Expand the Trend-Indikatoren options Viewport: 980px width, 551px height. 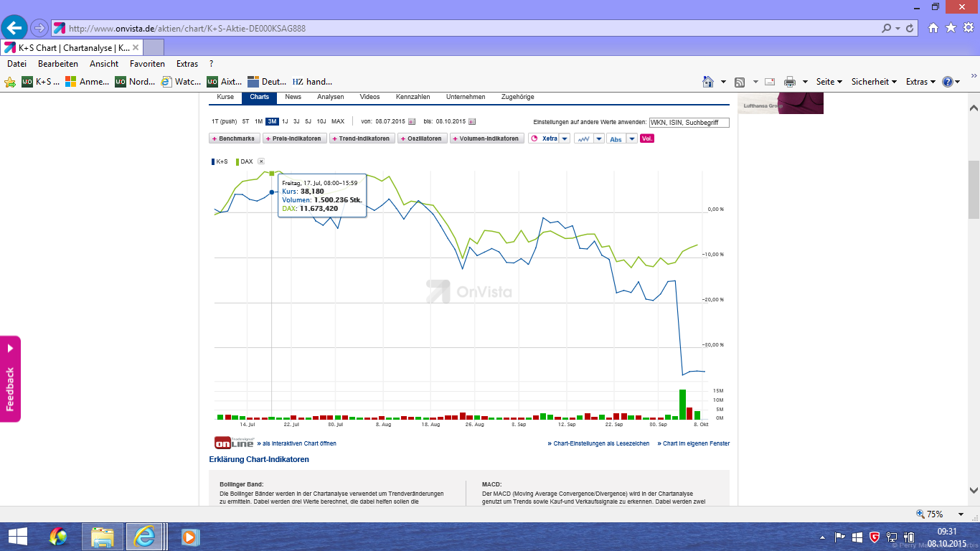362,138
